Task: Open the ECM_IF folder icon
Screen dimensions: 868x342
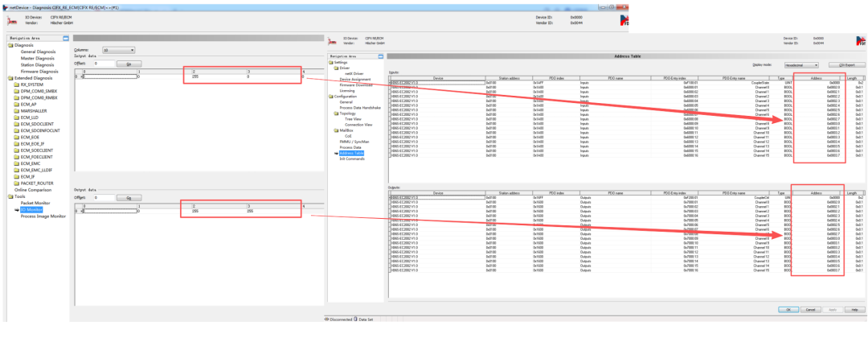Action: tap(17, 176)
